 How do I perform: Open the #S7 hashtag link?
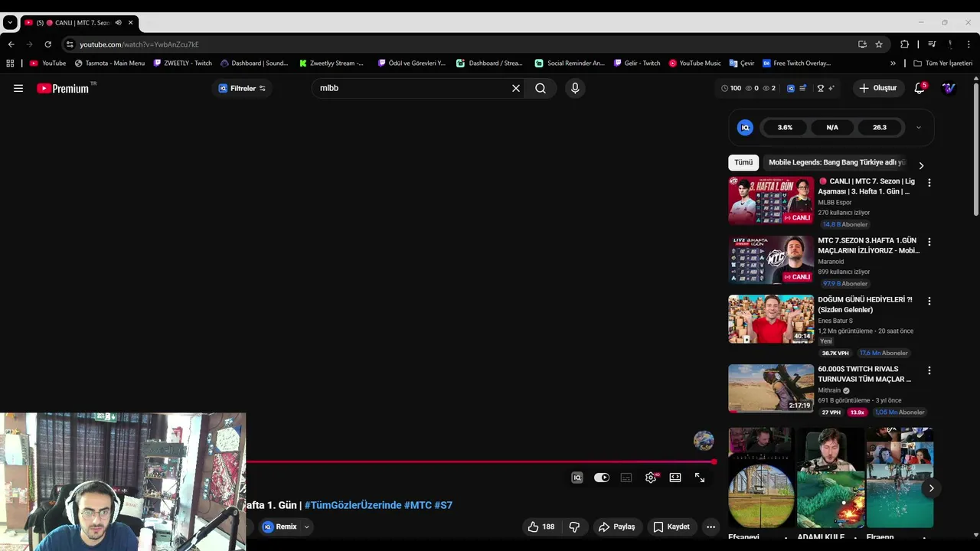coord(443,505)
